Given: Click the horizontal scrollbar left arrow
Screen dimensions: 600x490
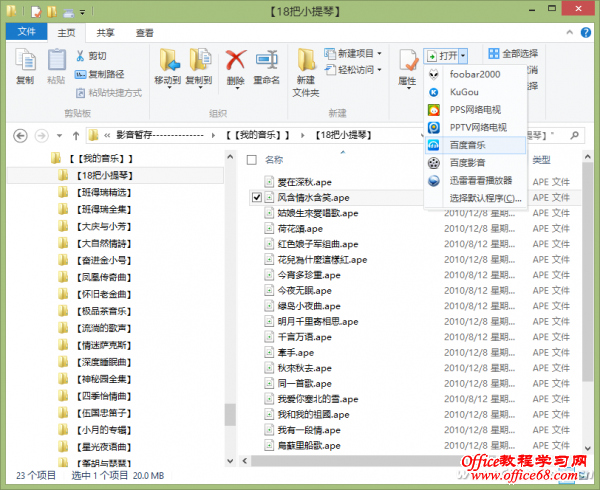Looking at the screenshot, I should tap(245, 461).
